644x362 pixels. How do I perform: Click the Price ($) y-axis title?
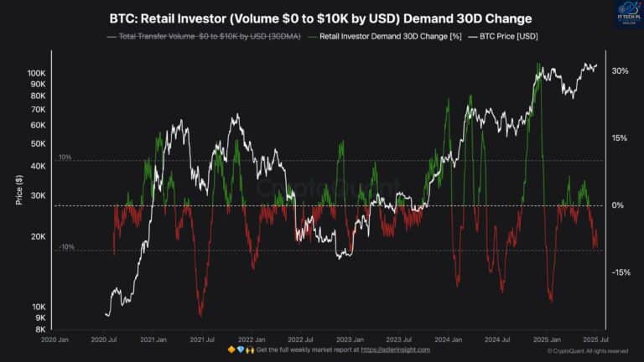click(18, 191)
